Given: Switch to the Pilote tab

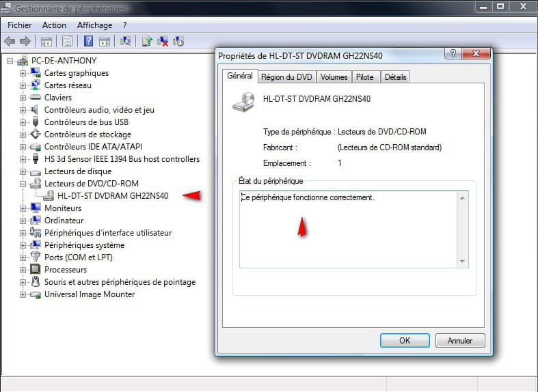Looking at the screenshot, I should [x=365, y=77].
